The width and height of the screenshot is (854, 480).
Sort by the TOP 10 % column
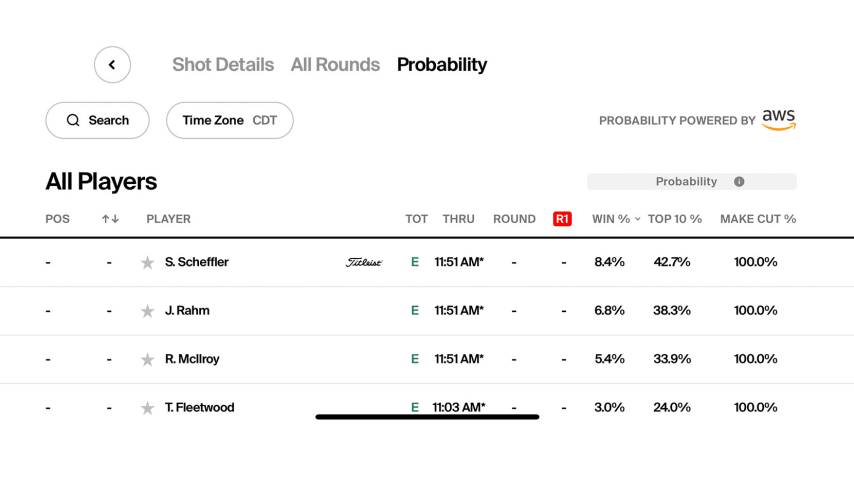tap(674, 219)
